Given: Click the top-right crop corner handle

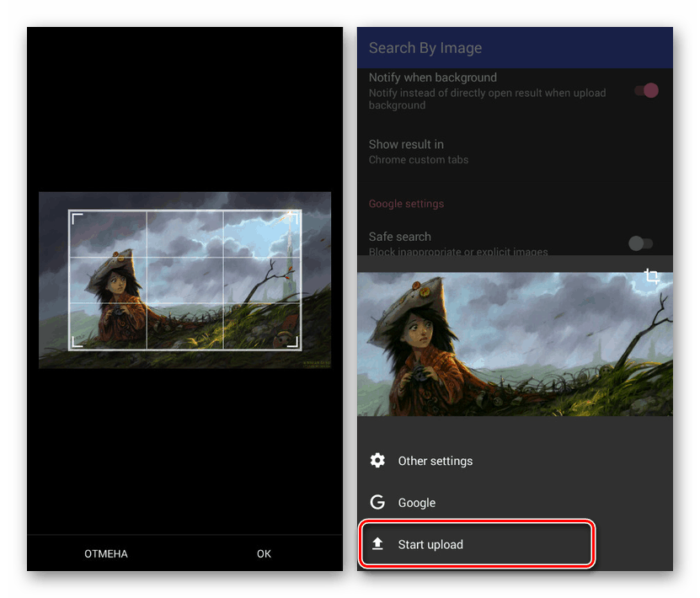Looking at the screenshot, I should 292,219.
